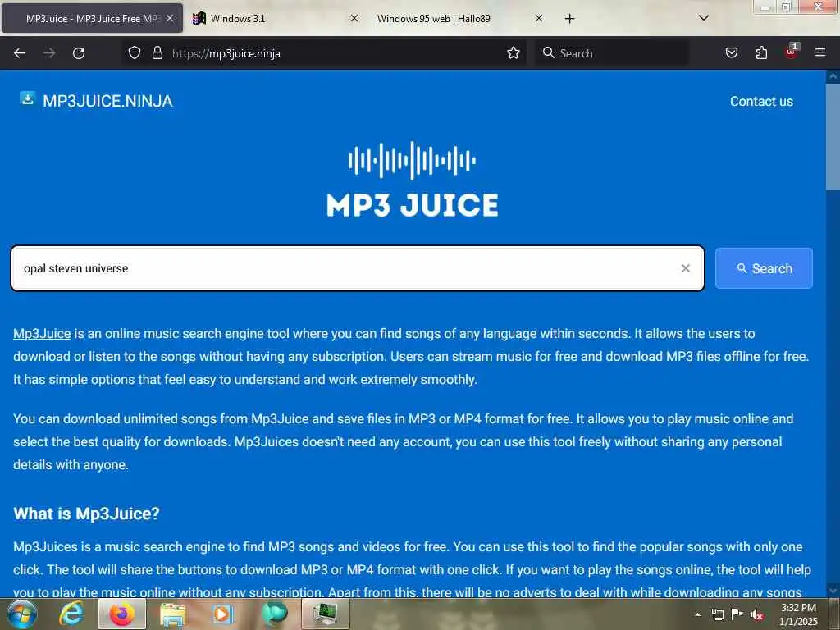
Task: Open the Extensions puzzle icon
Action: [761, 52]
